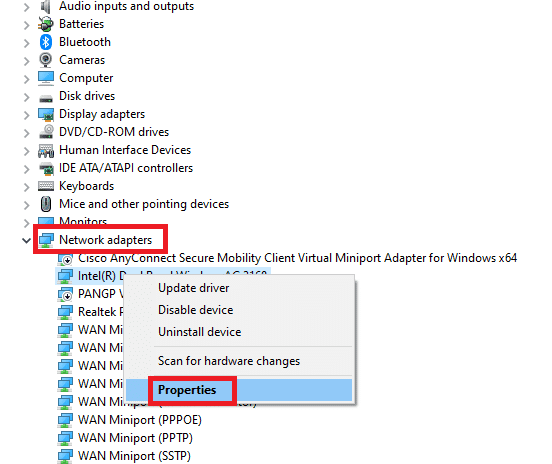This screenshot has width=552, height=464.
Task: Click the WAN Miniport (PPPOE) icon
Action: 65,420
